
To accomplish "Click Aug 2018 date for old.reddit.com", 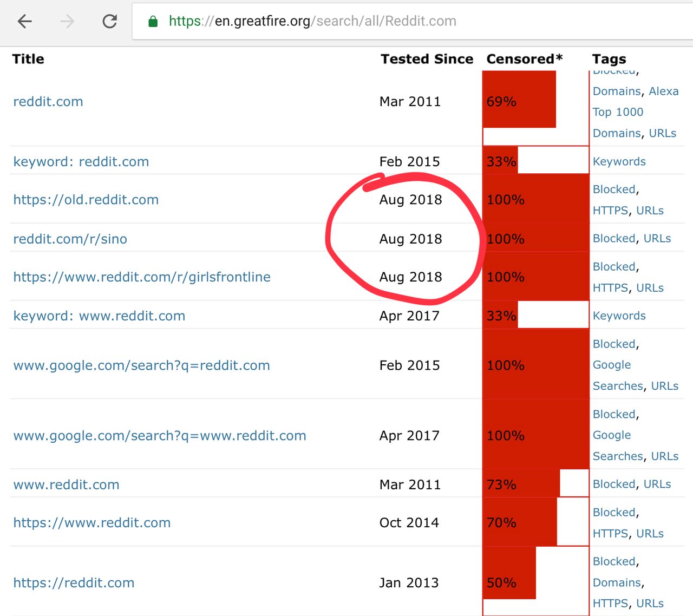I will (x=411, y=200).
